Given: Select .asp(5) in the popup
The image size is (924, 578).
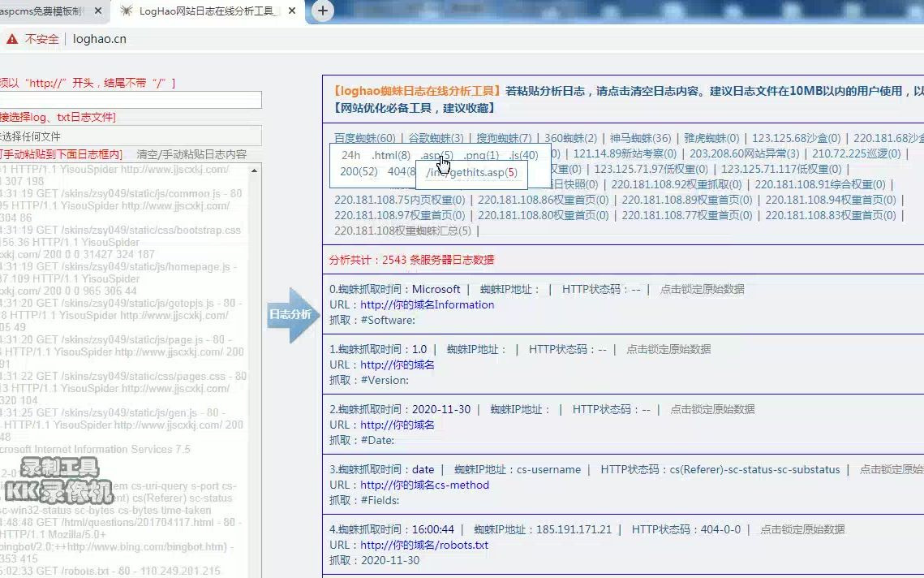Looking at the screenshot, I should click(x=436, y=155).
